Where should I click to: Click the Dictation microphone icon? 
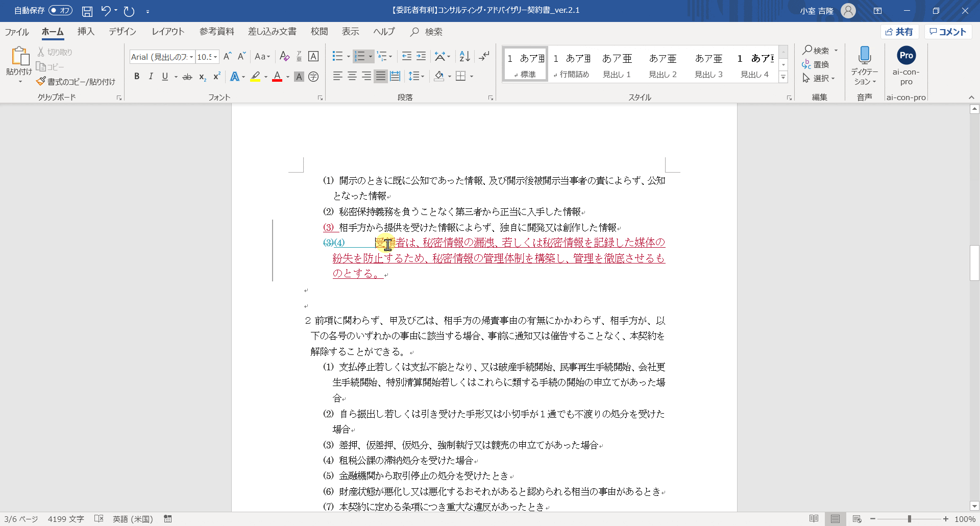tap(865, 55)
